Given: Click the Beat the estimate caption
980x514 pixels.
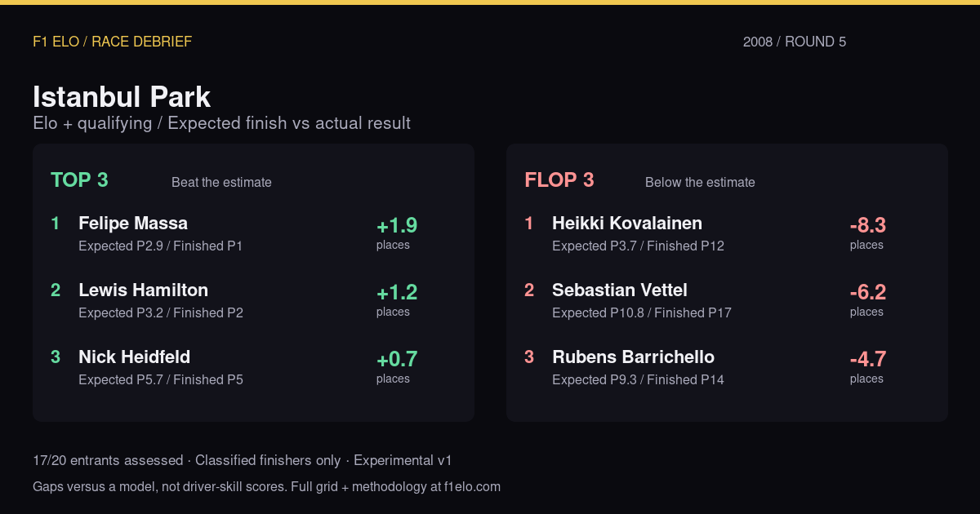Looking at the screenshot, I should coord(221,183).
